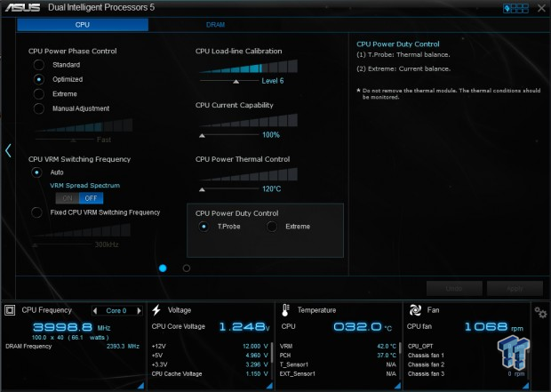Click the +5V voltage row

coord(210,356)
